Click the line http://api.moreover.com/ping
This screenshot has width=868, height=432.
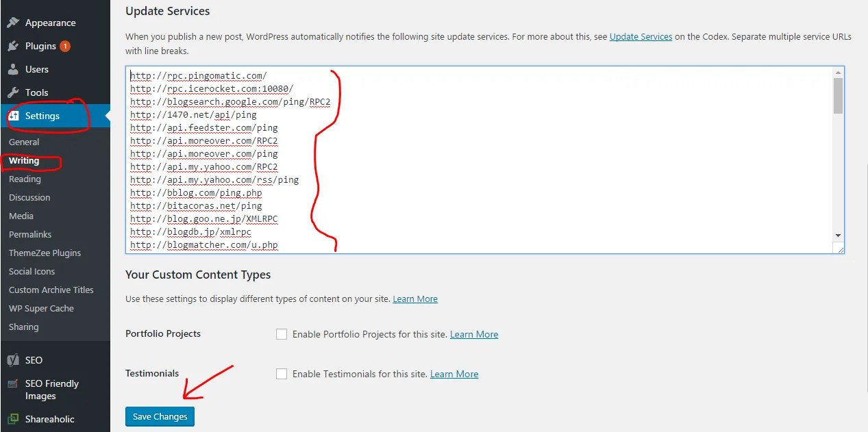tap(204, 154)
